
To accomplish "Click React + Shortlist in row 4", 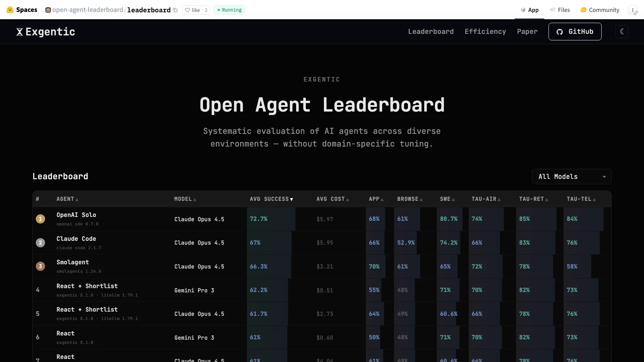I will click(87, 286).
